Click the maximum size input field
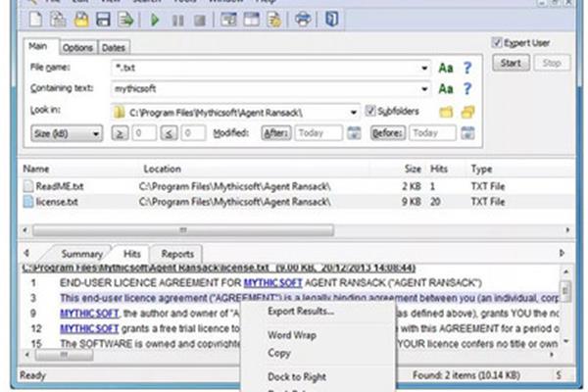Viewport: 588px width, 392px height. pyautogui.click(x=193, y=133)
